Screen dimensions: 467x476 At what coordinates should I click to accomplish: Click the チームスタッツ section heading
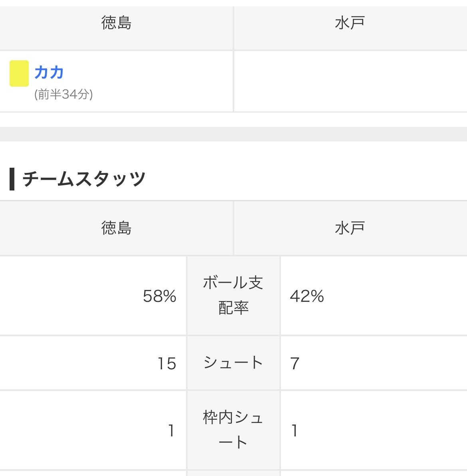click(x=84, y=179)
